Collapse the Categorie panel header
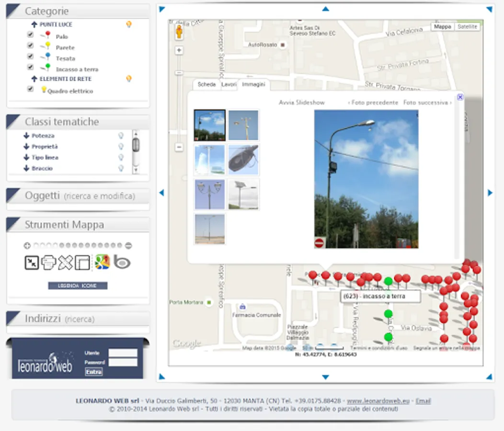 (x=78, y=11)
